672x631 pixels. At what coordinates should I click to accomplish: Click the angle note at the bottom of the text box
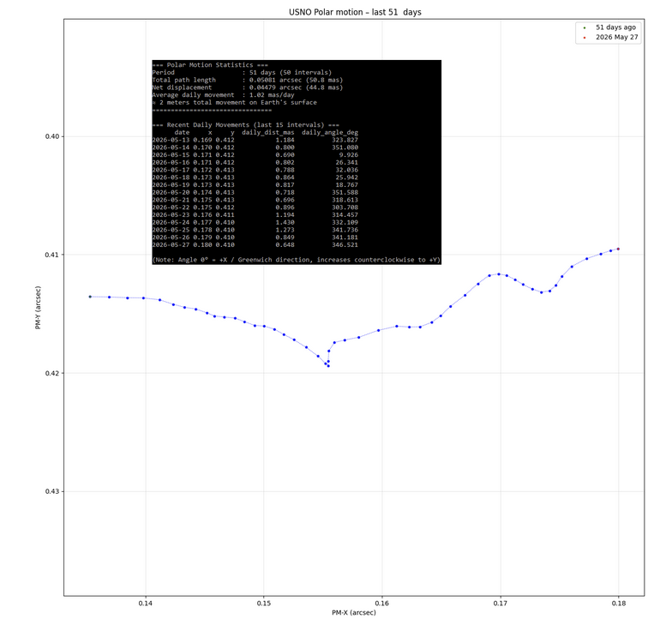click(297, 260)
